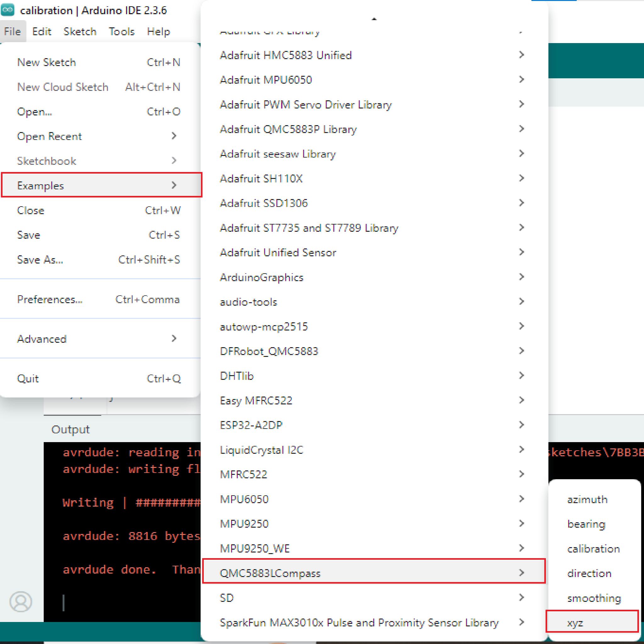The height and width of the screenshot is (644, 644).
Task: Click the scroll-up arrow atop examples list
Action: click(374, 19)
